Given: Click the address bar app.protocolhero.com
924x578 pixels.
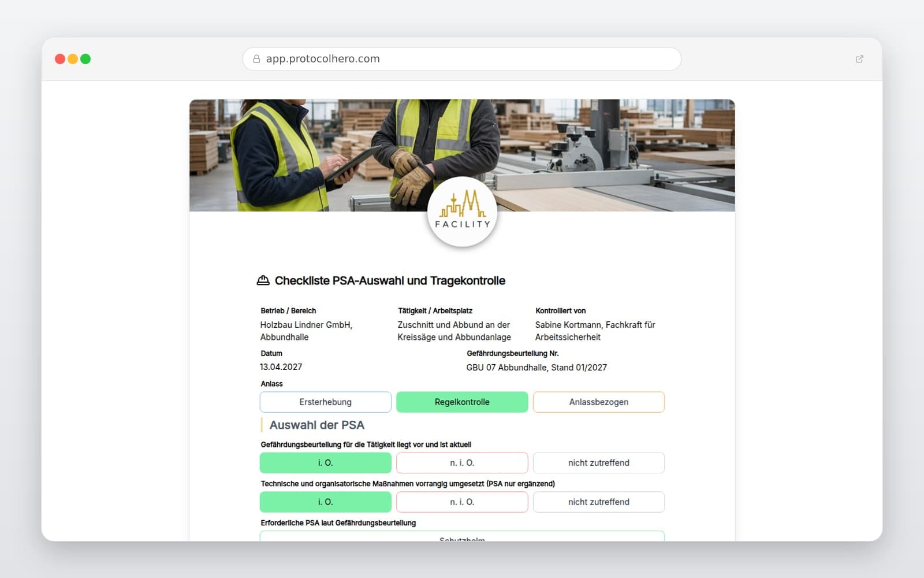Looking at the screenshot, I should click(x=462, y=59).
